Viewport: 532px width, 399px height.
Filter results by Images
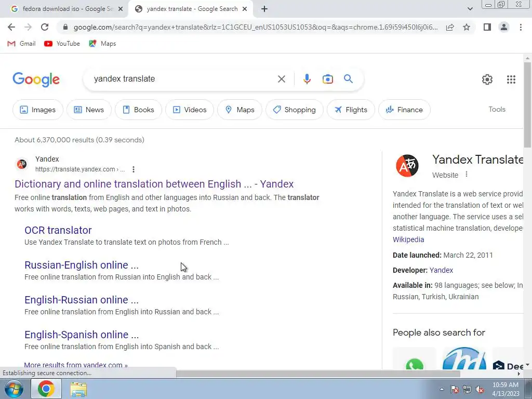pos(37,110)
